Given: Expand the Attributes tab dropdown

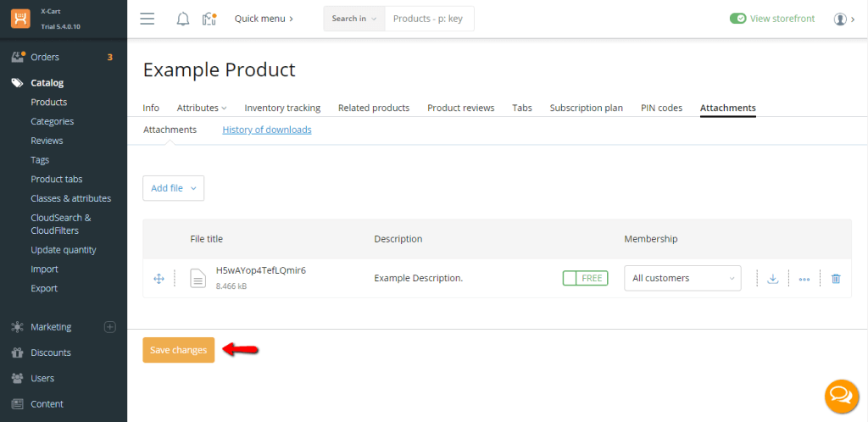Looking at the screenshot, I should (202, 108).
